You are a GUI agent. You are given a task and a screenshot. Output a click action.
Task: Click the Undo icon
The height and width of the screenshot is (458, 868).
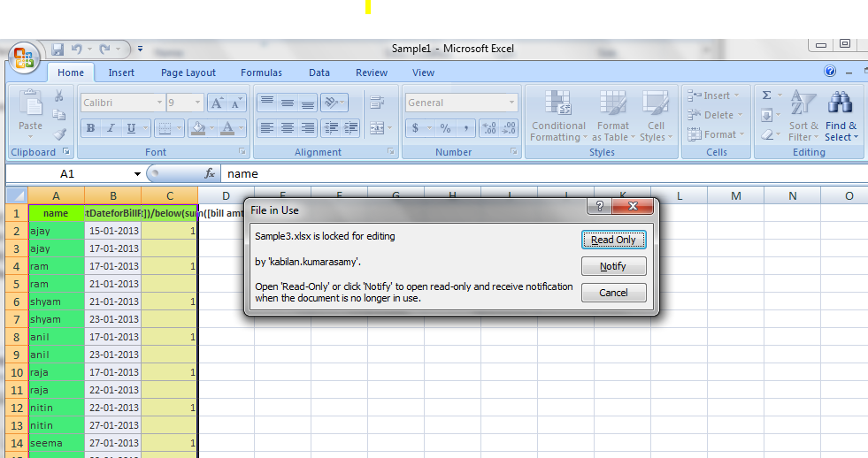tap(76, 50)
